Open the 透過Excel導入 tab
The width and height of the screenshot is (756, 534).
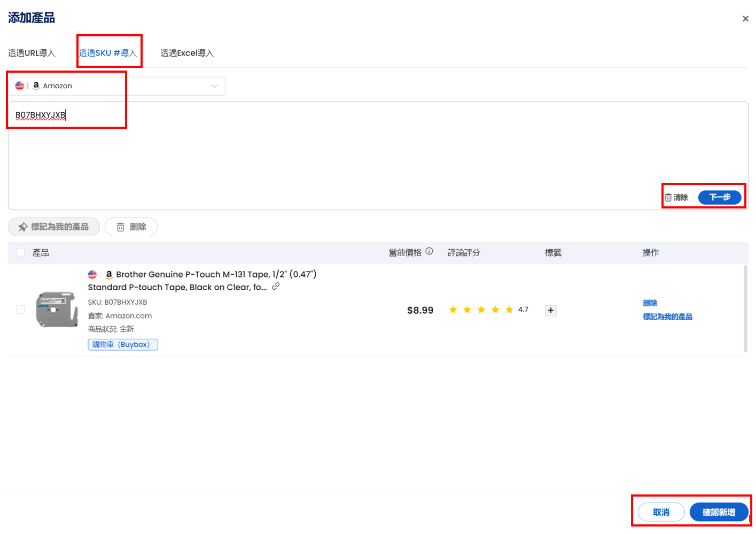click(x=187, y=53)
